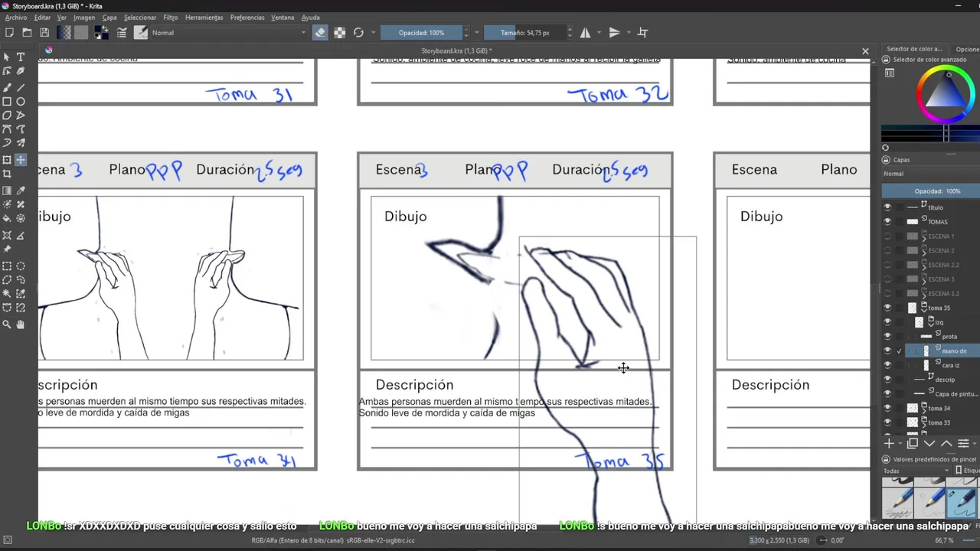Open the brush preset chooser icon
Image resolution: width=980 pixels, height=551 pixels.
click(141, 33)
